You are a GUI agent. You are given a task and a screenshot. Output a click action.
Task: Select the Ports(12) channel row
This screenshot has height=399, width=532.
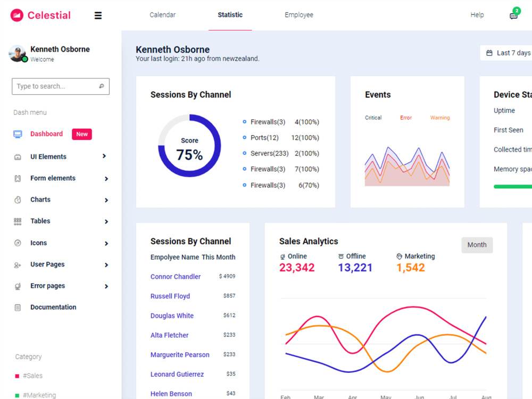click(281, 138)
